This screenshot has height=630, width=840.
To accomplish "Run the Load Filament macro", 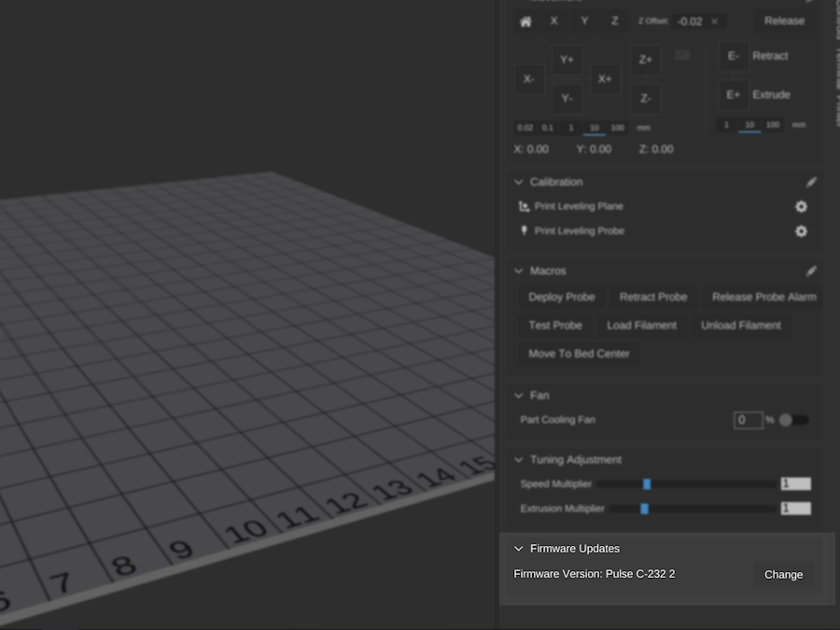I will [641, 326].
